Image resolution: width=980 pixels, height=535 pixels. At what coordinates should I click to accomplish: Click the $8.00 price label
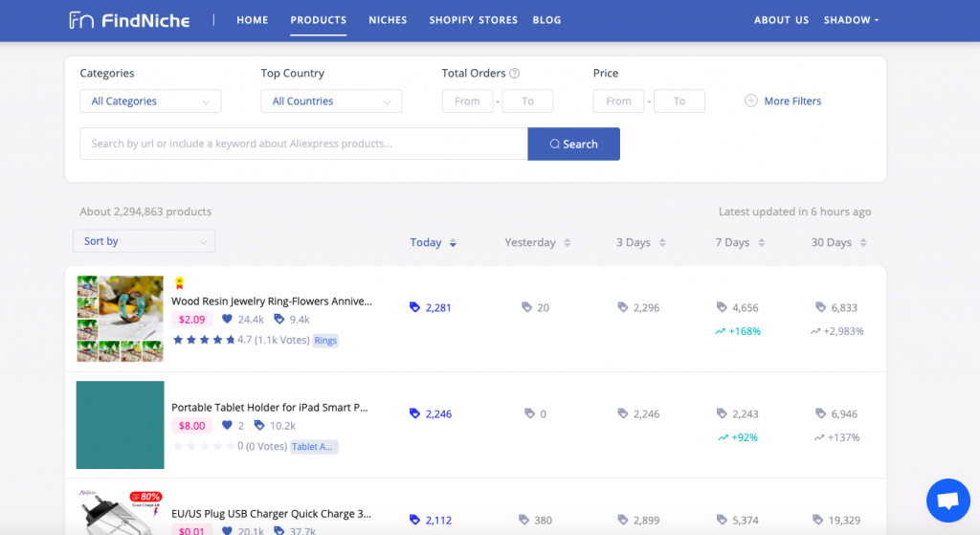point(191,426)
